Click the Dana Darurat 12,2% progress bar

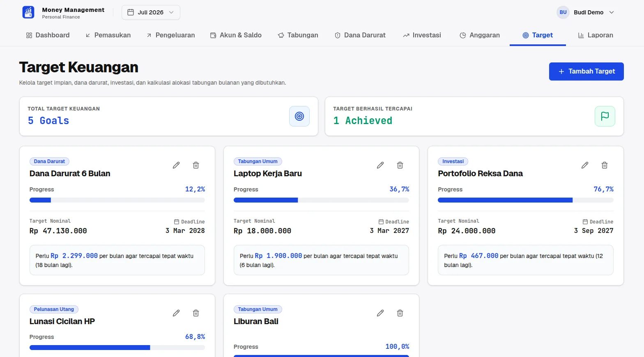[117, 200]
